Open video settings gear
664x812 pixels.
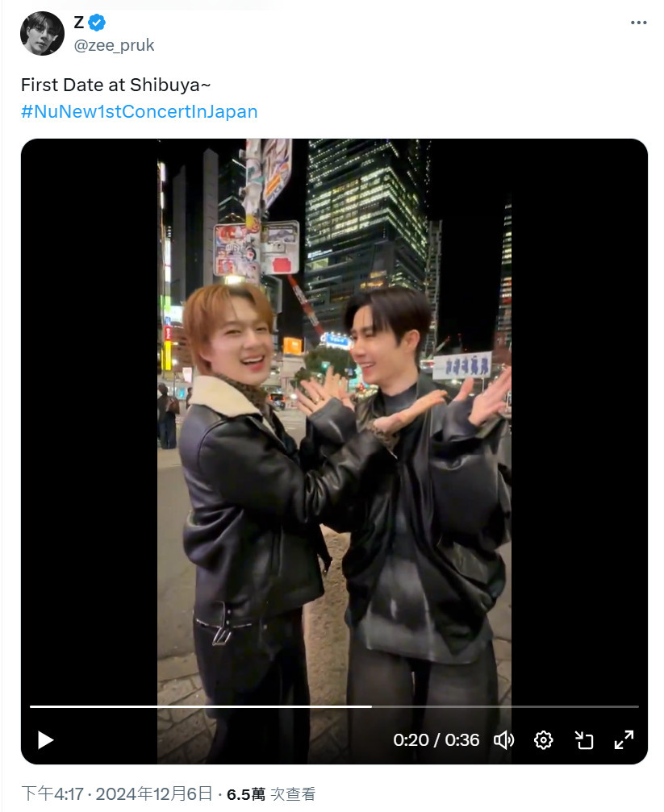click(x=543, y=740)
